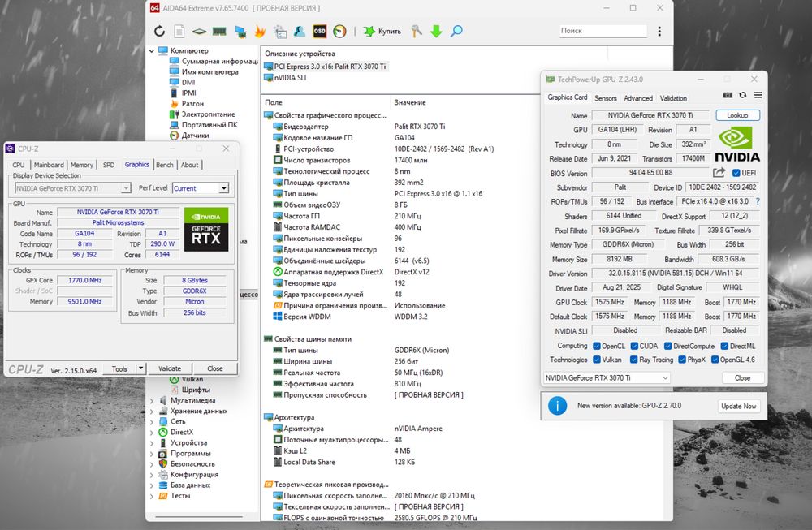Toggle the DirectCompute checkbox in GPU-Z
The image size is (812, 530).
tap(668, 346)
